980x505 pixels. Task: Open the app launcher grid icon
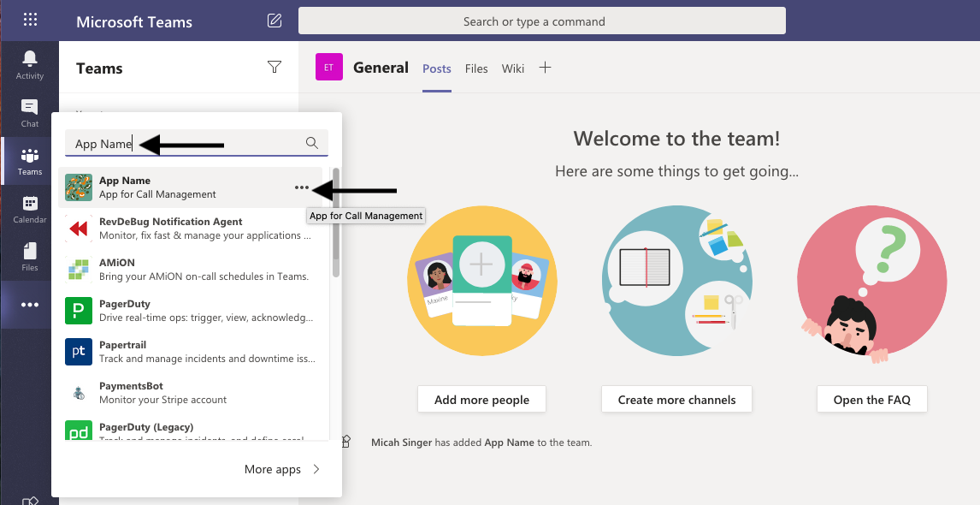pyautogui.click(x=30, y=20)
